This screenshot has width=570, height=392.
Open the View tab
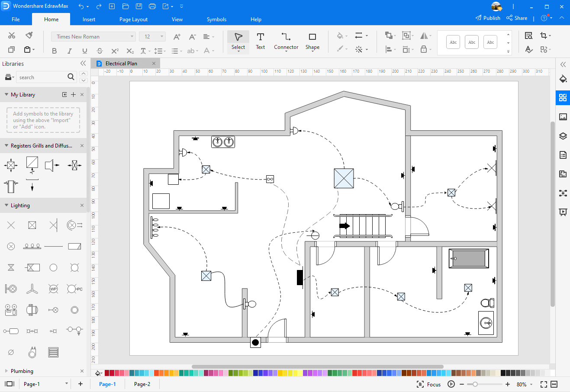click(x=177, y=19)
